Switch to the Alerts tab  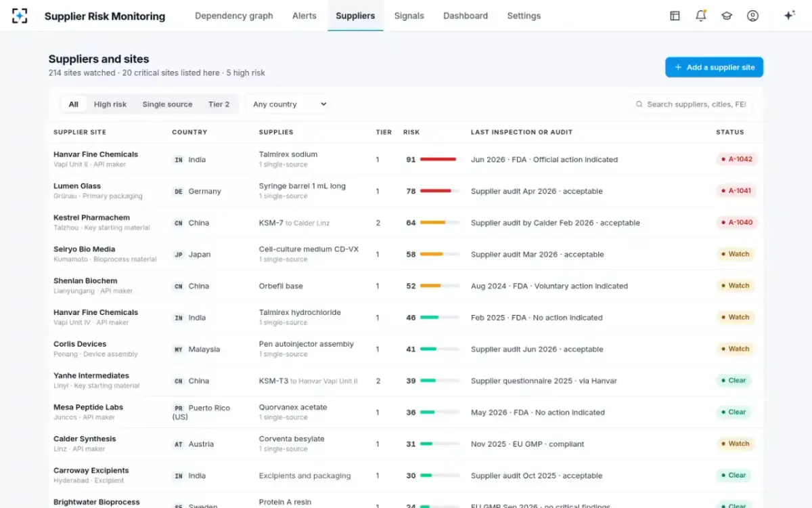(304, 16)
